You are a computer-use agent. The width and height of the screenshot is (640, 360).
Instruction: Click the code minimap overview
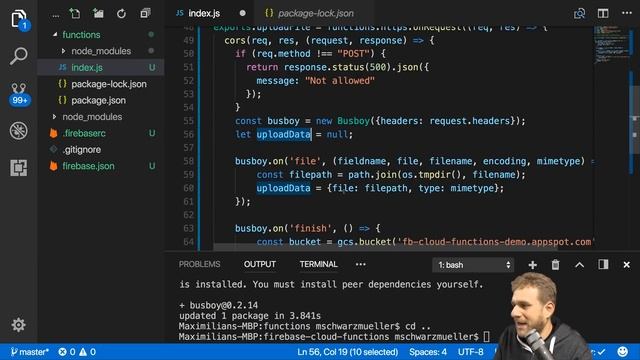point(610,45)
